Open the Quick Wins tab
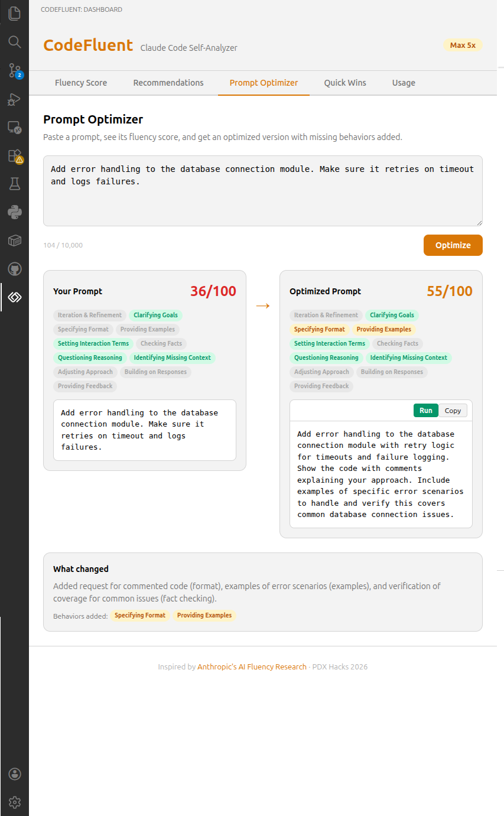 pos(345,83)
